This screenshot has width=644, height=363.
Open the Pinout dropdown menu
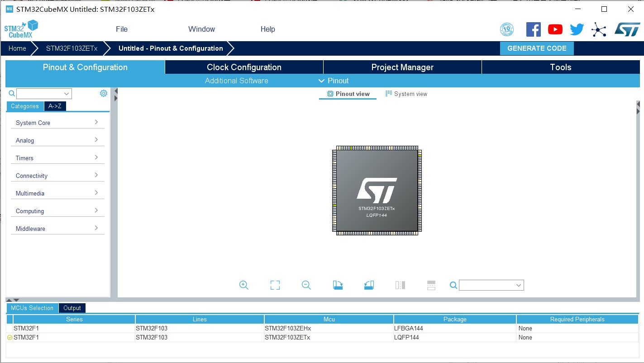(334, 81)
